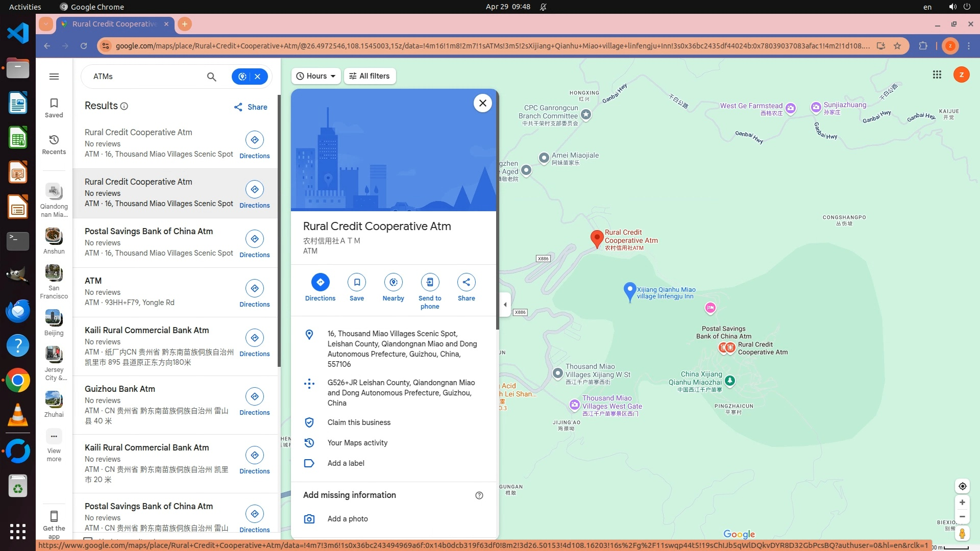Toggle the search-nearby chip in search box
980x551 pixels.
click(242, 77)
